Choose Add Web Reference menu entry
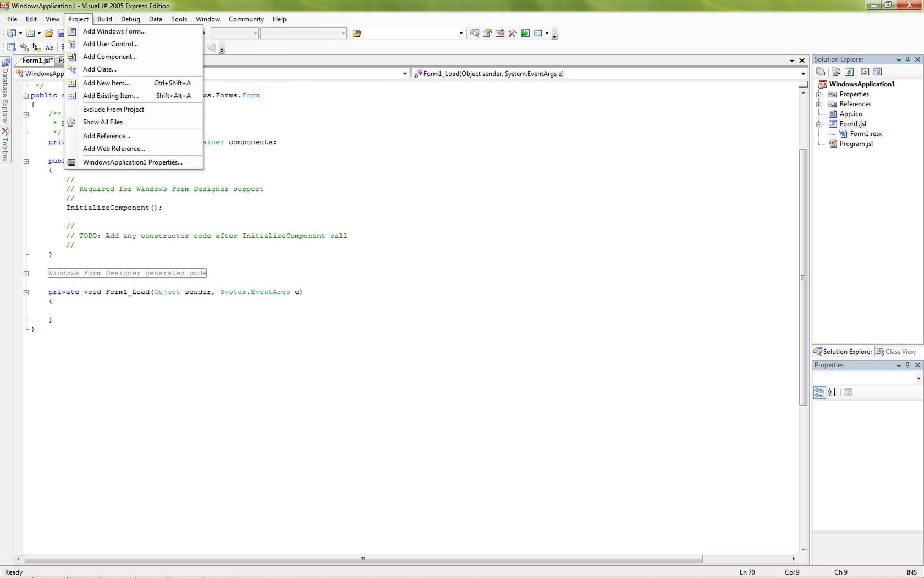Screen dimensions: 924x578 pos(134,149)
